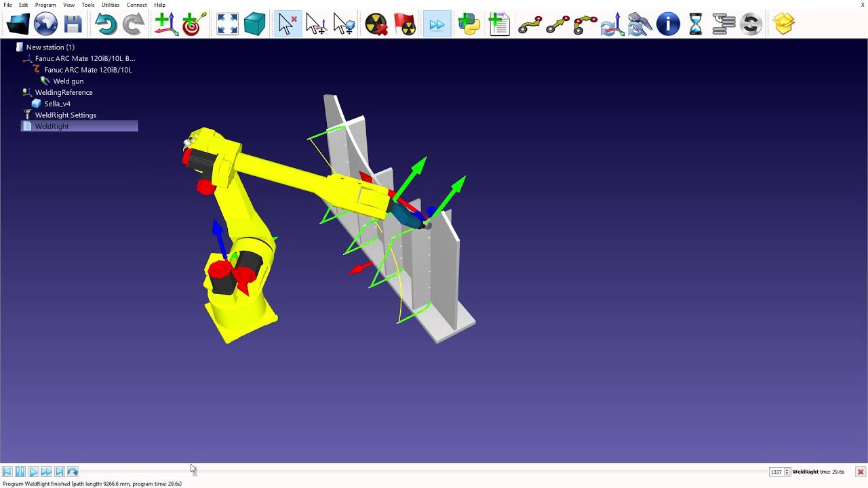Add a new program
This screenshot has height=488, width=868.
[x=498, y=24]
